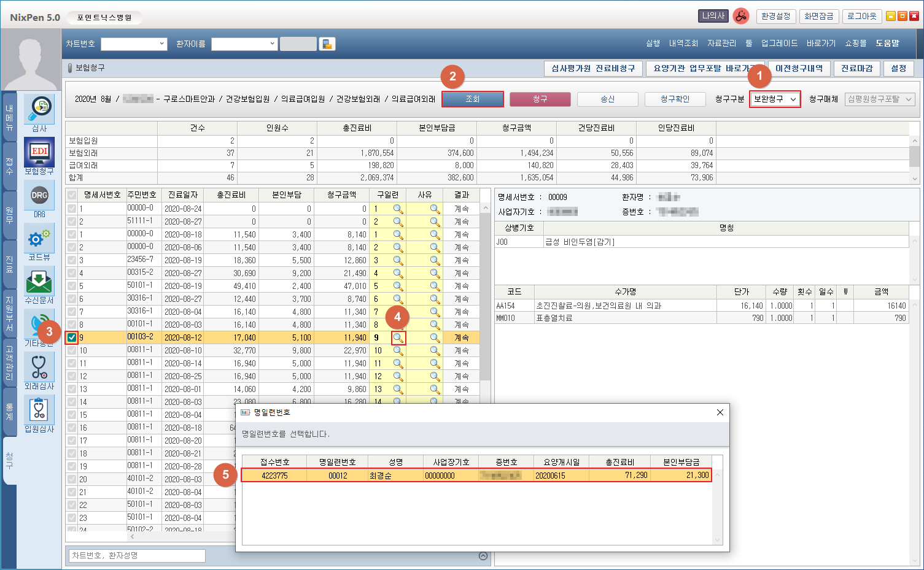924x570 pixels.
Task: Launch 코드뷰 gear icon
Action: (39, 239)
